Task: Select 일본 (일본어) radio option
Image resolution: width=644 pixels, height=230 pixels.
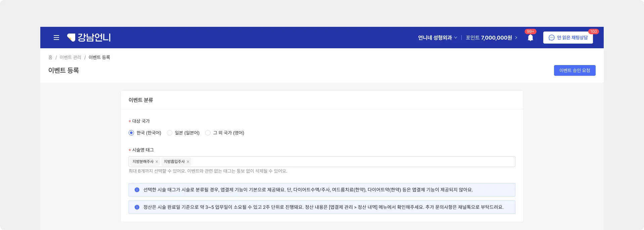Action: (170, 133)
